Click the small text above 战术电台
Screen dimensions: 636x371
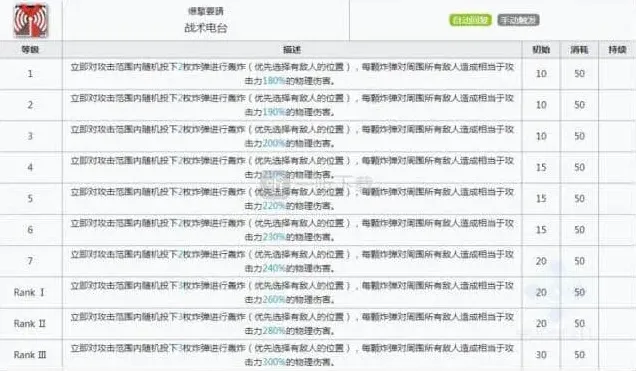click(x=206, y=11)
